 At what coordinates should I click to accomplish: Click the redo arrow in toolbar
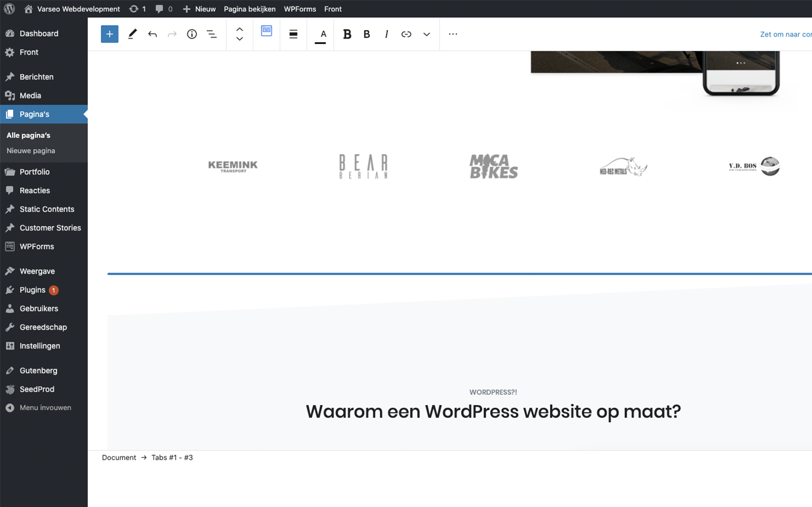(172, 34)
